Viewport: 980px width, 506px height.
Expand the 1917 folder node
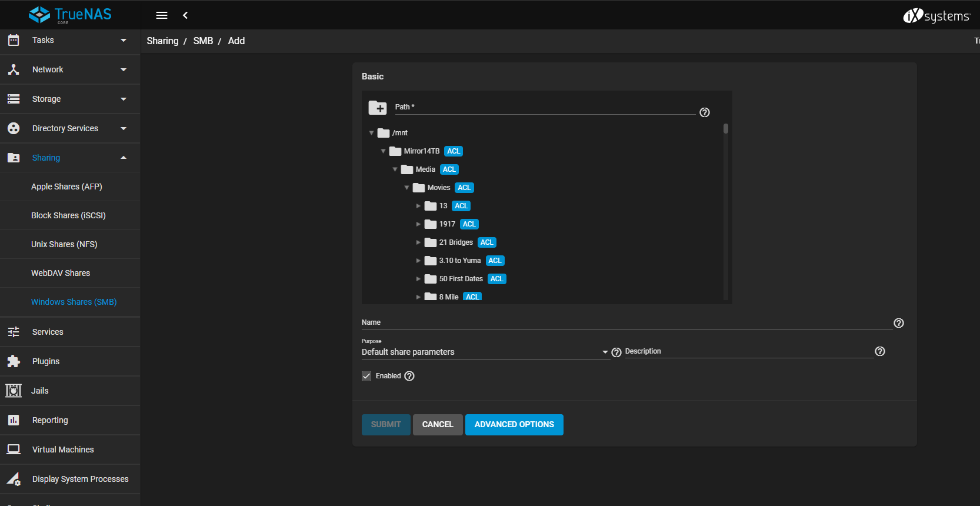[x=418, y=224]
